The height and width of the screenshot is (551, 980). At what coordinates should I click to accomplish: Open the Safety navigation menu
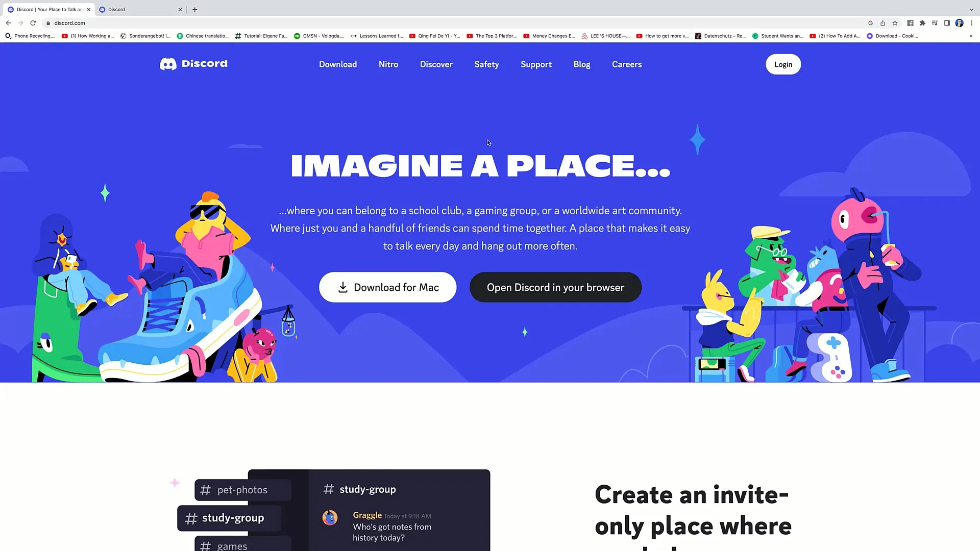[x=486, y=65]
